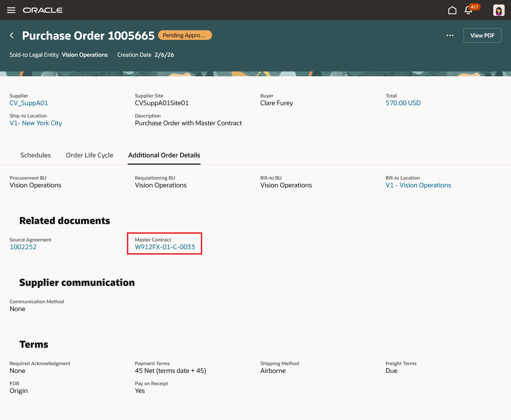Click the home icon in the top bar

(x=452, y=10)
